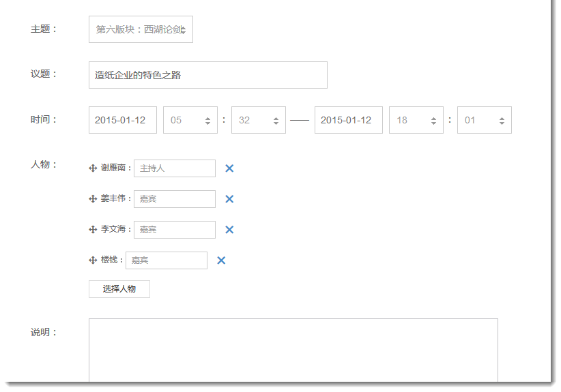The height and width of the screenshot is (392, 561).
Task: Edit the 嘉宾 role field for 楼钱
Action: pos(166,260)
